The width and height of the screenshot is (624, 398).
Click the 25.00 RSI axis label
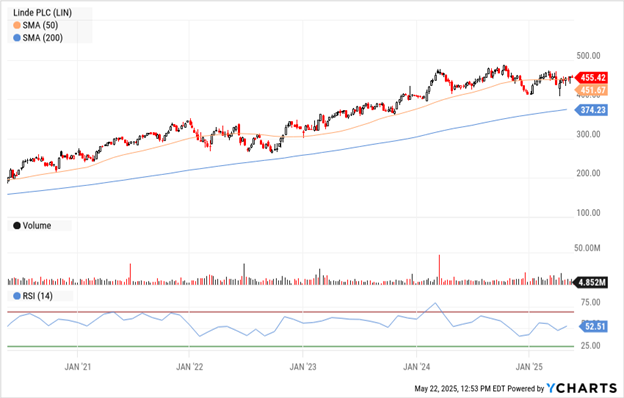point(591,345)
